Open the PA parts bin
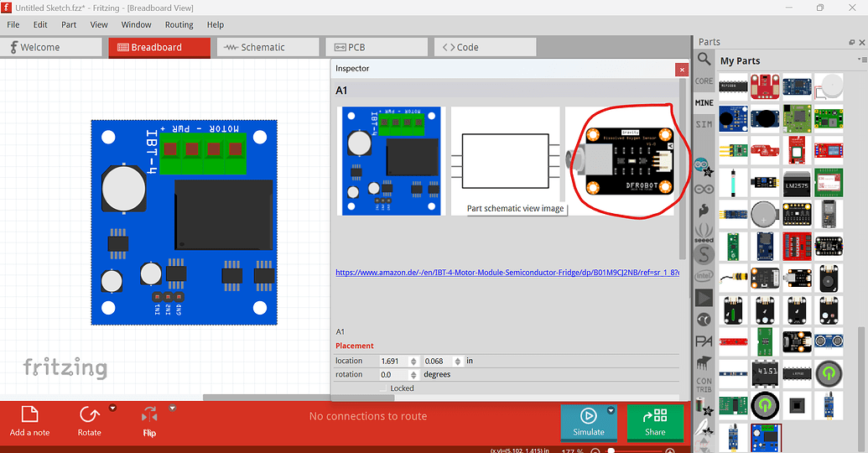 click(704, 341)
